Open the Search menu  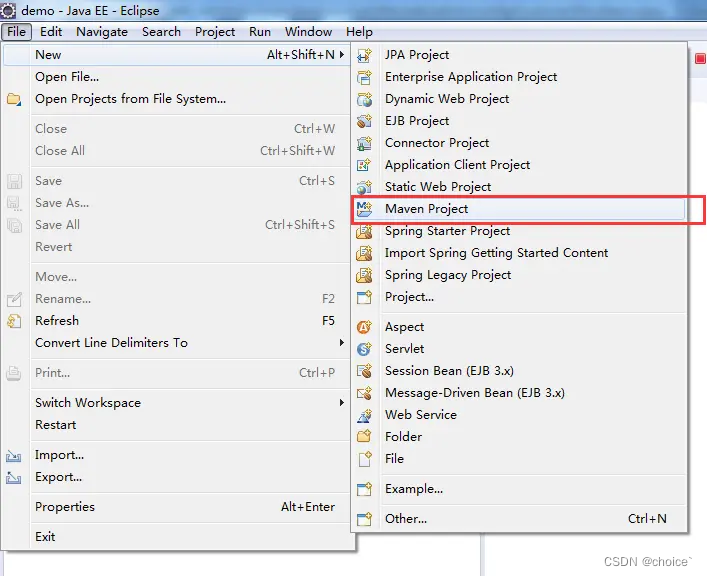tap(161, 32)
